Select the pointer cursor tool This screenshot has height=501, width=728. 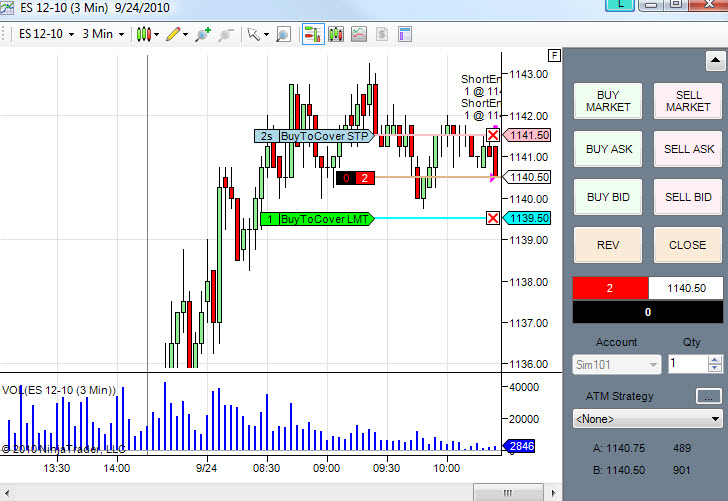[254, 34]
